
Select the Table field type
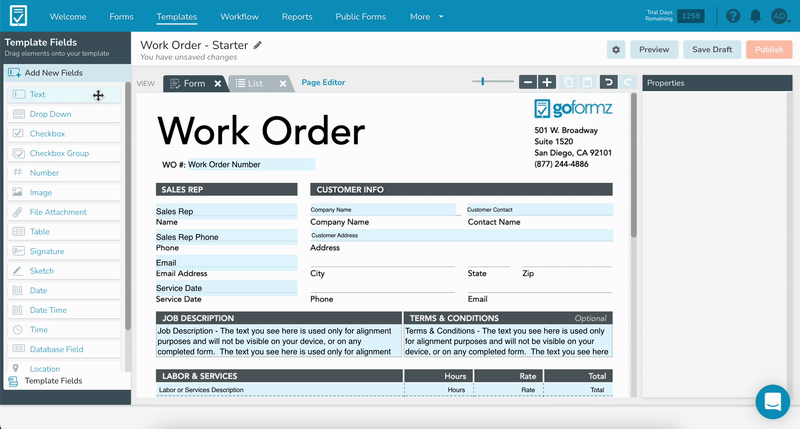coord(64,232)
